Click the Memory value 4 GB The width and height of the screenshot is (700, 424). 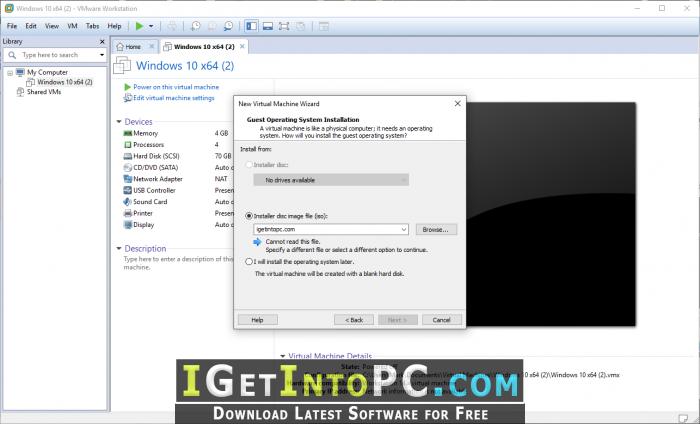click(x=221, y=133)
